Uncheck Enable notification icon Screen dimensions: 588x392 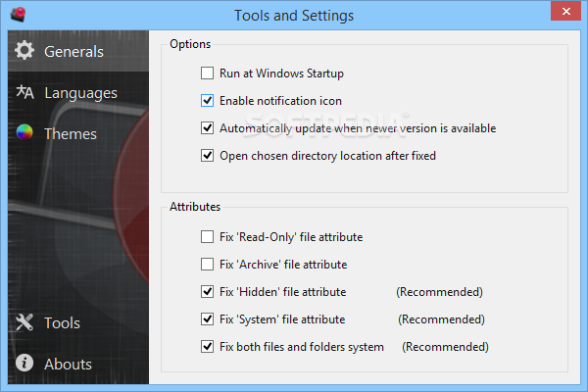click(x=207, y=100)
